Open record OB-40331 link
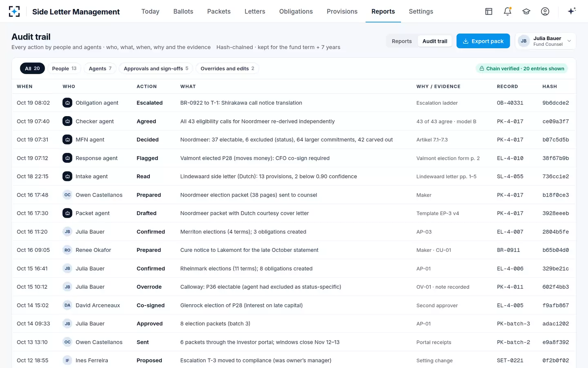This screenshot has width=588, height=368. [510, 103]
